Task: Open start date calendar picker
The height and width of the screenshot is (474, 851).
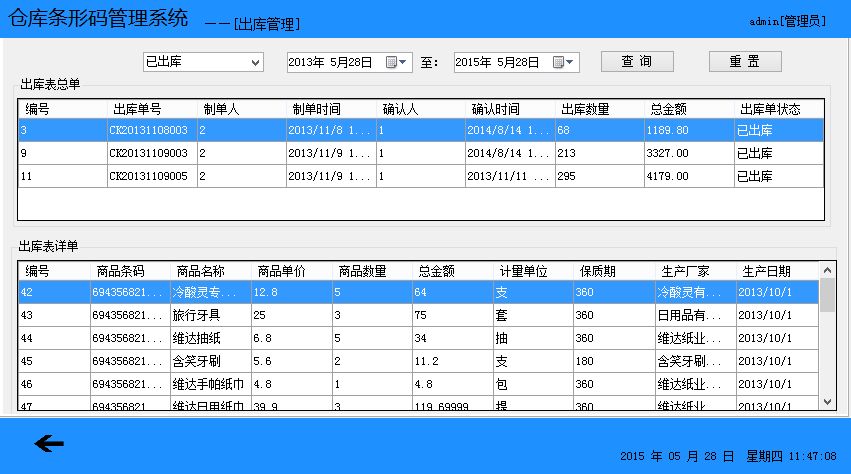Action: coord(397,62)
